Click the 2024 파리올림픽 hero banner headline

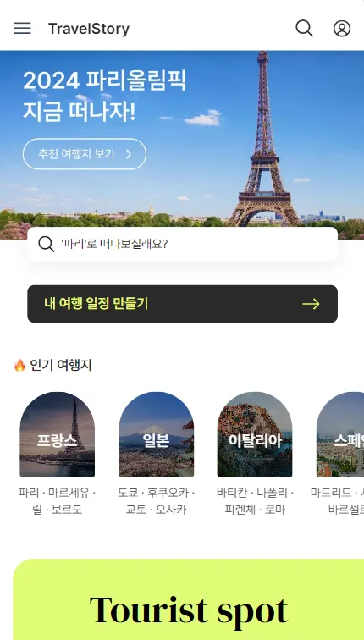(104, 96)
